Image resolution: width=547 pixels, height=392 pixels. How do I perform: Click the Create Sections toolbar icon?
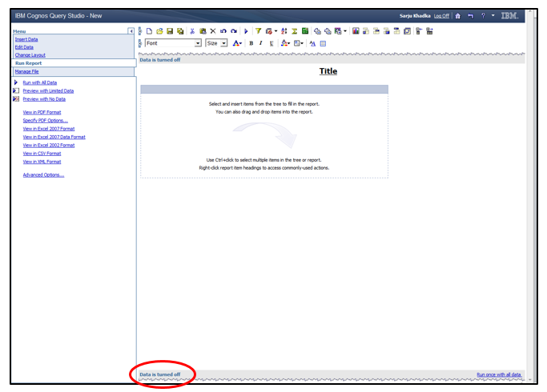[x=396, y=31]
